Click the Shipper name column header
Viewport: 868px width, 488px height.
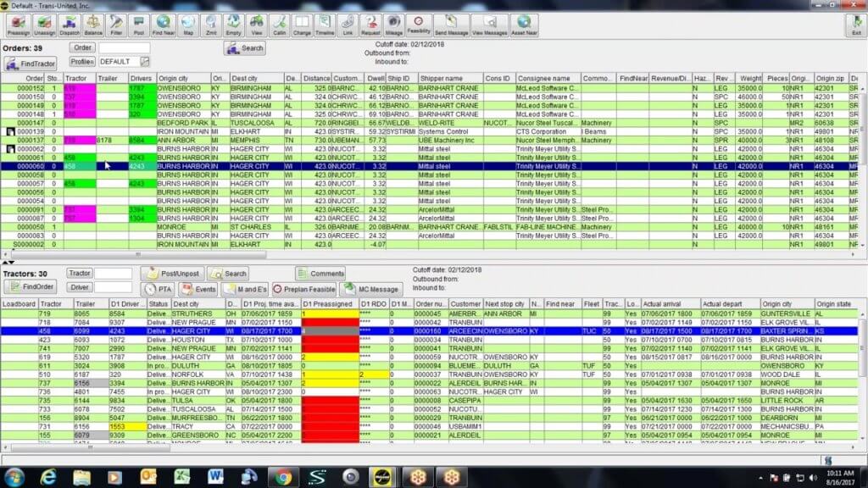tap(450, 79)
